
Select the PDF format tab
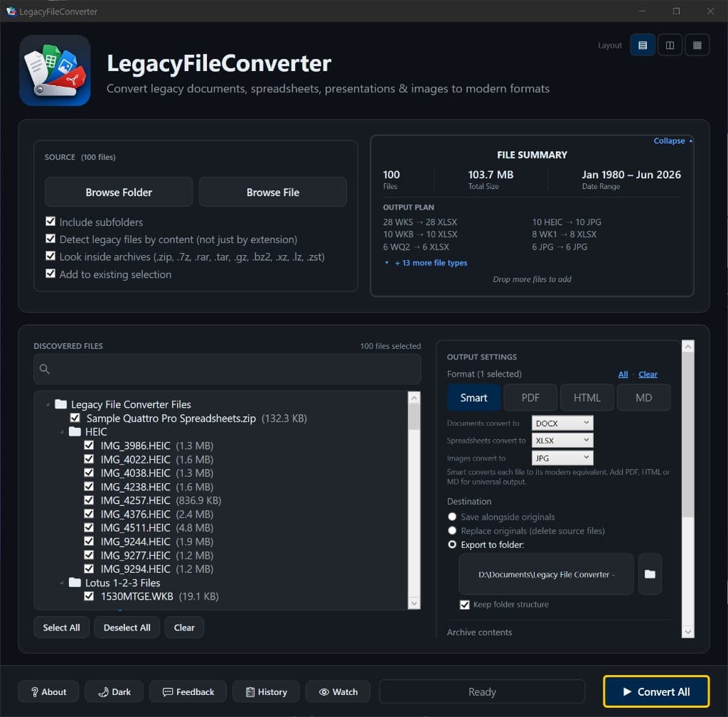tap(530, 398)
